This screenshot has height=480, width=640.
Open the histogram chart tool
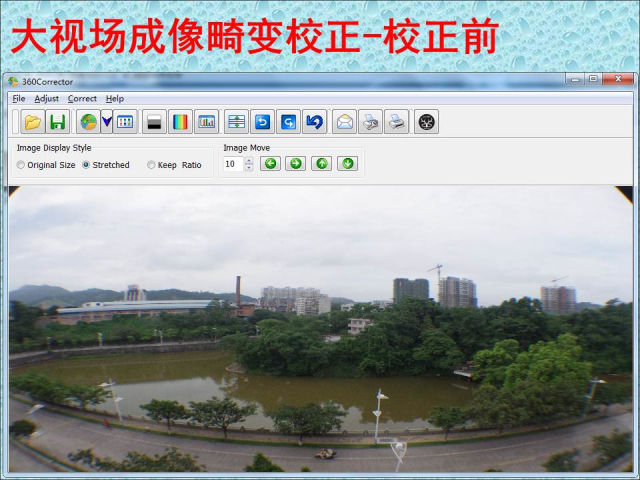coord(206,122)
